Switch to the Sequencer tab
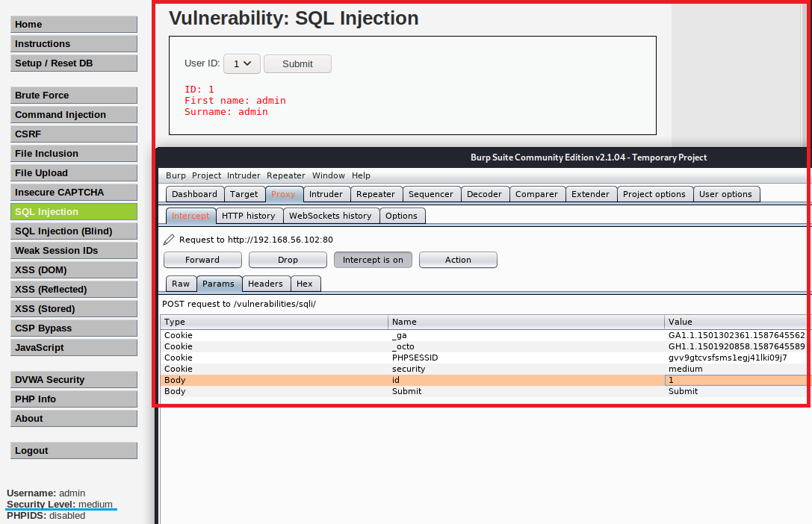812x524 pixels. click(x=431, y=194)
